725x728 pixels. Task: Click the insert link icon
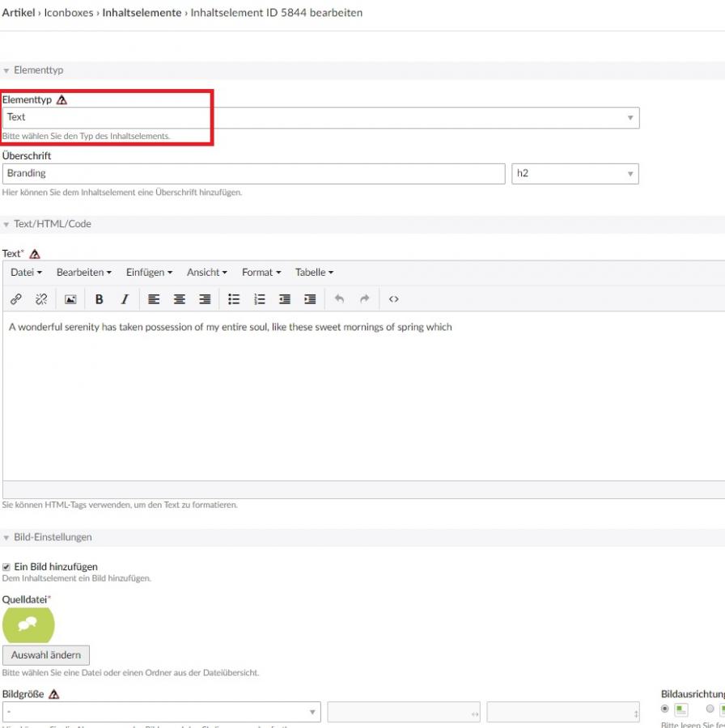click(x=16, y=299)
